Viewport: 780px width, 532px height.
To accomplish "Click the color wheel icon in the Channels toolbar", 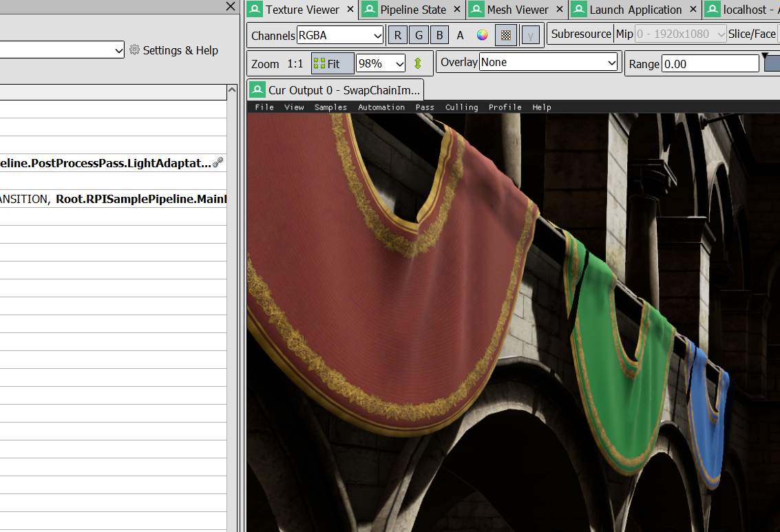I will (x=482, y=34).
